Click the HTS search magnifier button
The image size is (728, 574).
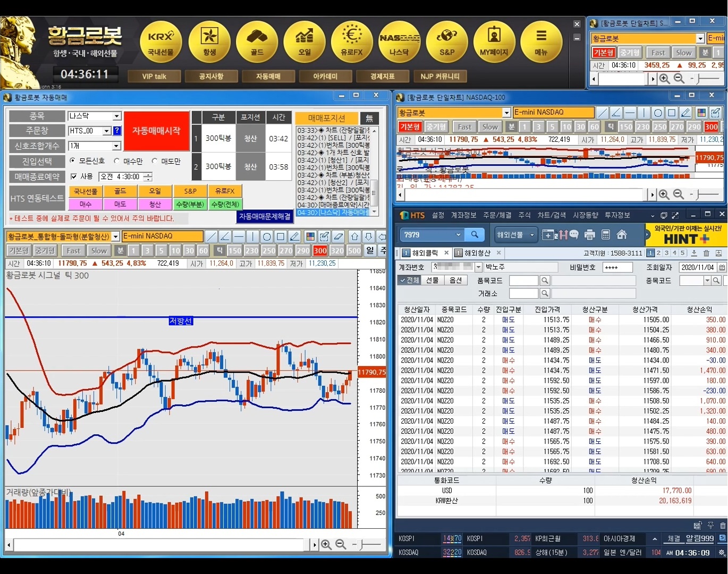(475, 234)
